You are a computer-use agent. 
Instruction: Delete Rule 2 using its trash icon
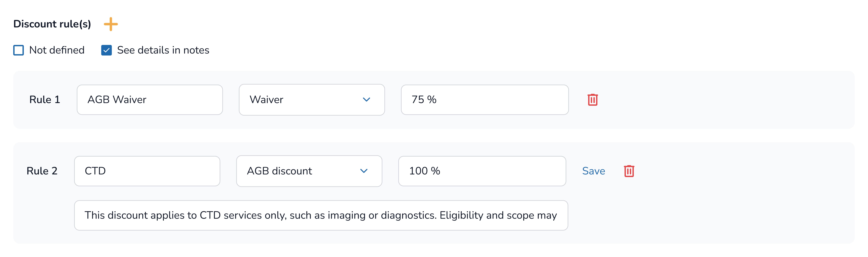click(629, 171)
